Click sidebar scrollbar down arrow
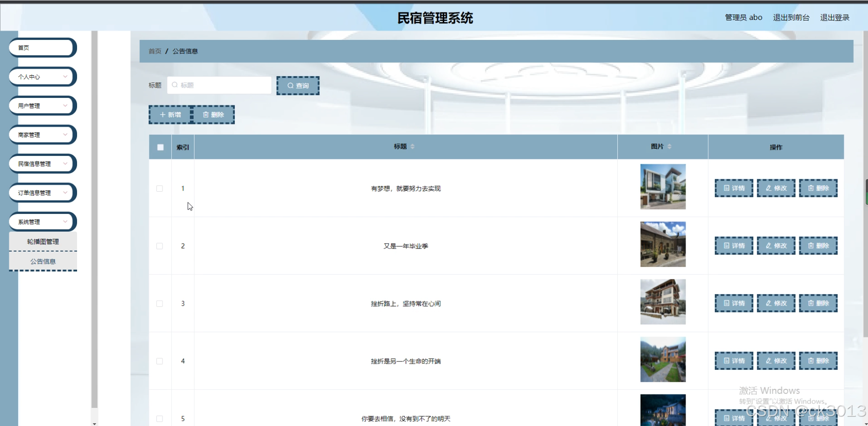The width and height of the screenshot is (868, 426). (94, 423)
